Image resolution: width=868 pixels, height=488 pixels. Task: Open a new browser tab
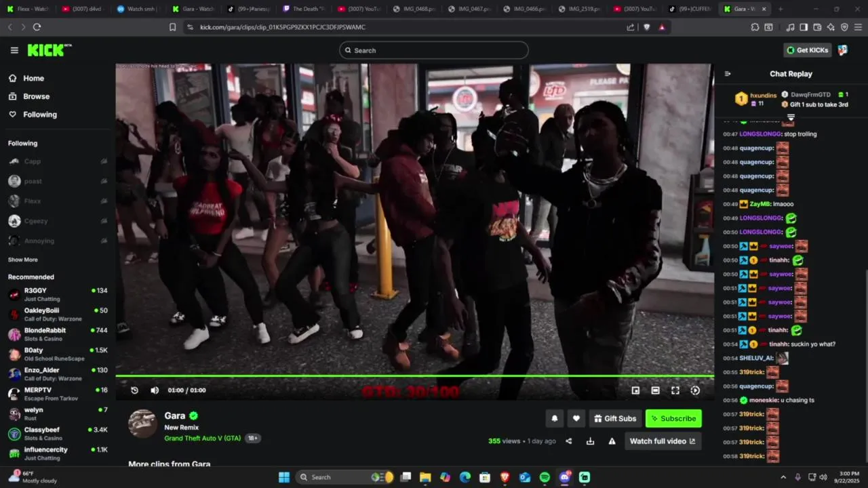781,9
